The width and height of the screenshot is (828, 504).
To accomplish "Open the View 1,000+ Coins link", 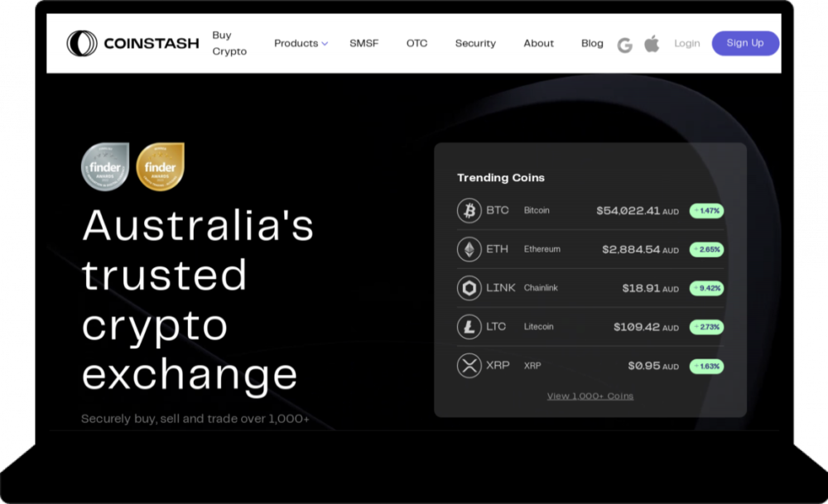I will pyautogui.click(x=590, y=396).
